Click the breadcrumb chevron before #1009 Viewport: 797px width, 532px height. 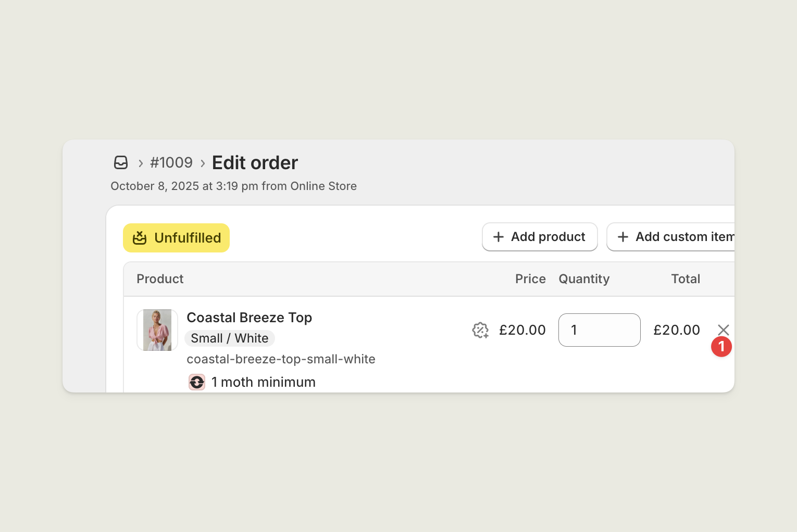[141, 163]
